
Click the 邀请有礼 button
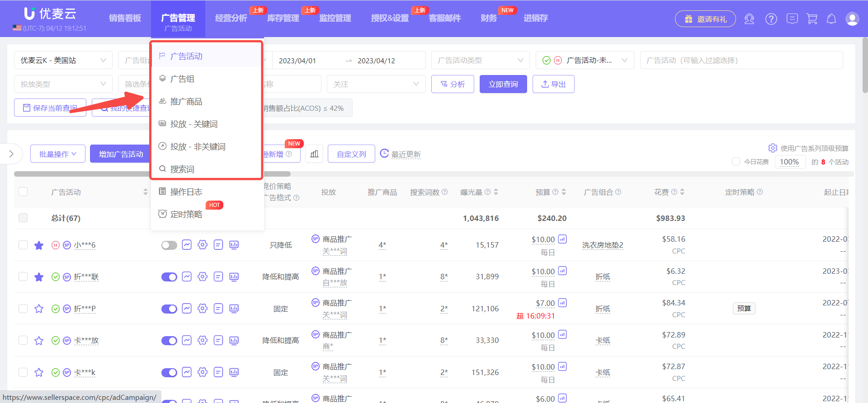pos(705,19)
